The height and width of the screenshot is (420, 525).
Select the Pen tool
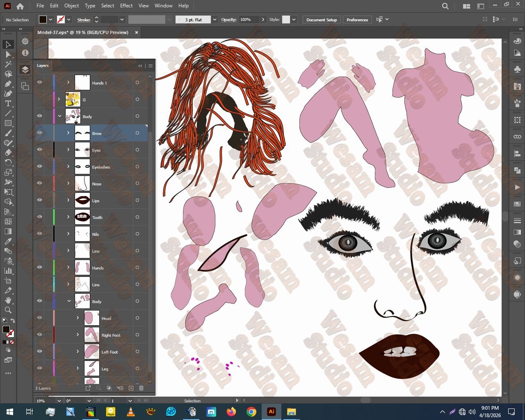pos(8,84)
